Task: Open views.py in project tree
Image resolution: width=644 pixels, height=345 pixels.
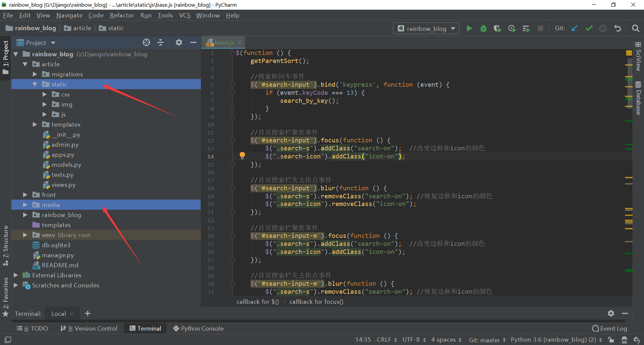Action: (63, 185)
